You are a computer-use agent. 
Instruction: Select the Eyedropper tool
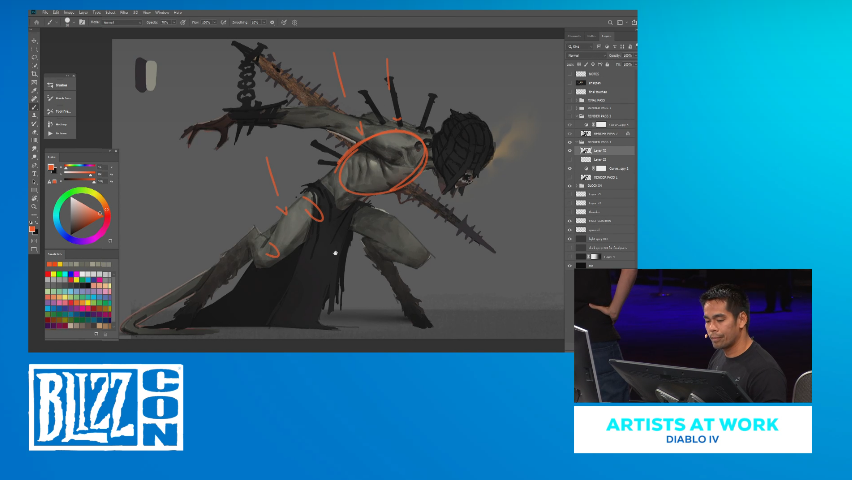tap(34, 91)
